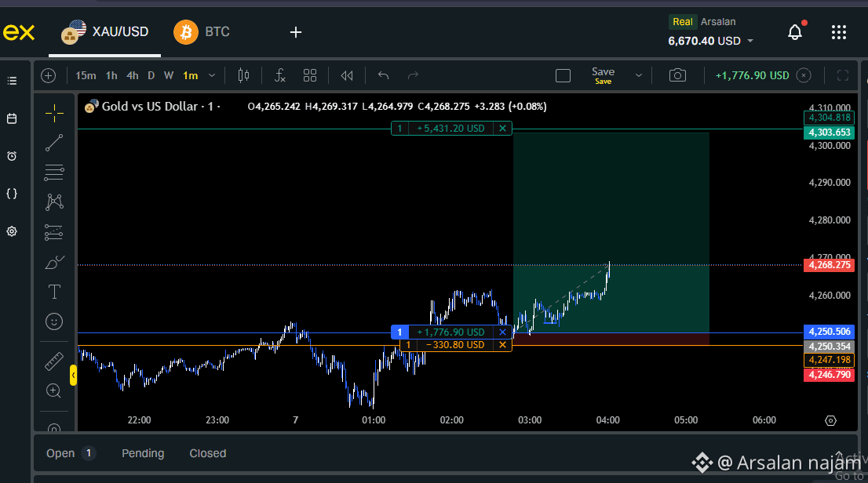The image size is (868, 483).
Task: Open the economic calendar panel
Action: (12, 118)
